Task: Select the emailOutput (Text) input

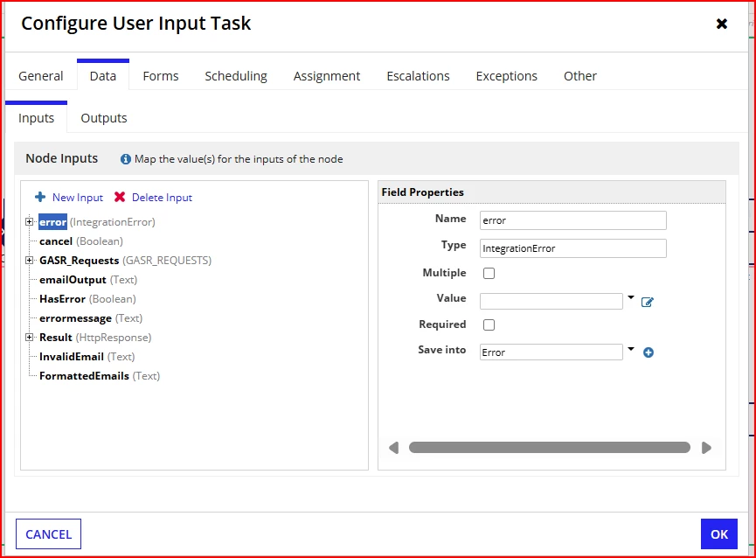Action: [x=88, y=280]
